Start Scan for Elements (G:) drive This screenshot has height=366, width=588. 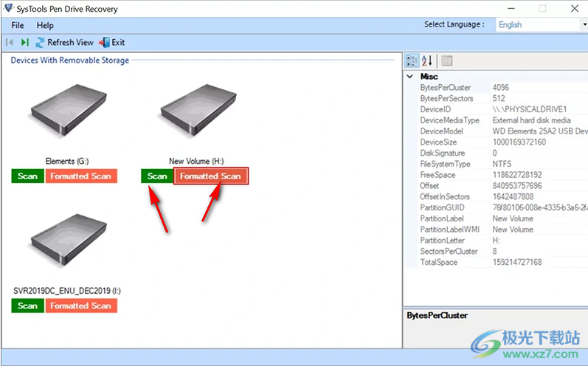(x=27, y=176)
